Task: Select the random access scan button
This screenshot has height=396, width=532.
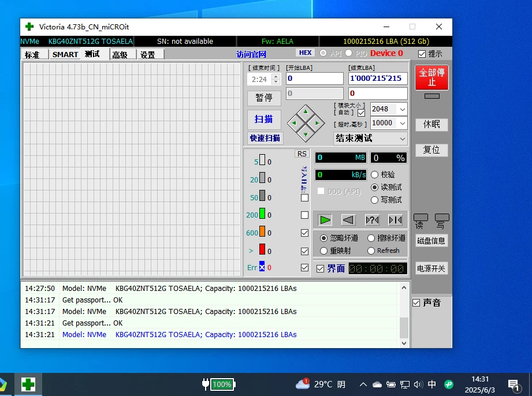Action: 372,220
